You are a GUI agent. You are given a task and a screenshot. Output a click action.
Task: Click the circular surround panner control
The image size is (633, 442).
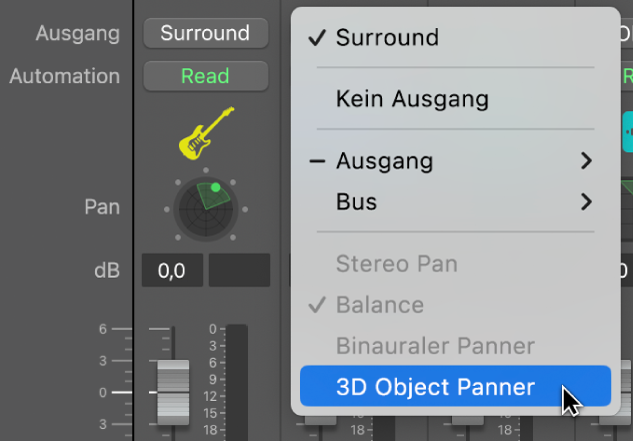coord(204,208)
